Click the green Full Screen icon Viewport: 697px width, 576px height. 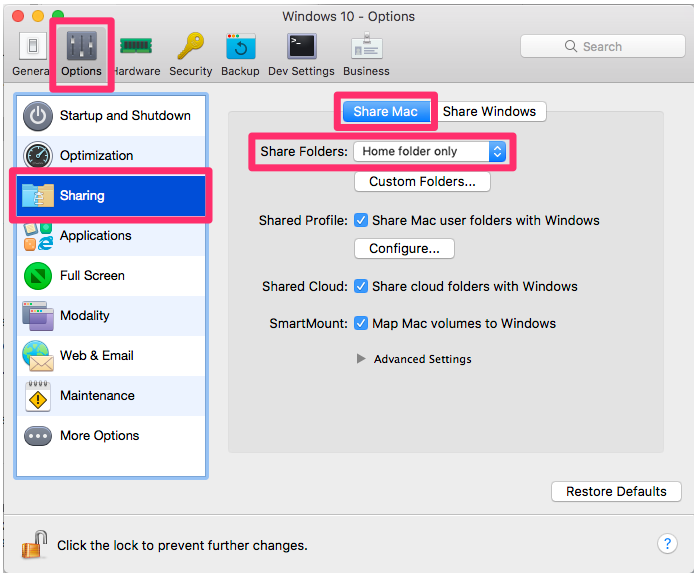tap(38, 276)
